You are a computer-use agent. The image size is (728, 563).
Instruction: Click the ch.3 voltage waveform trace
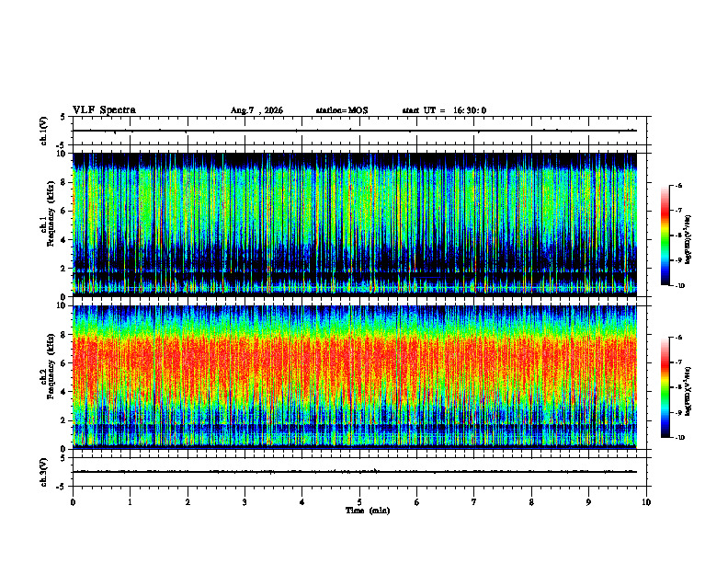[355, 472]
